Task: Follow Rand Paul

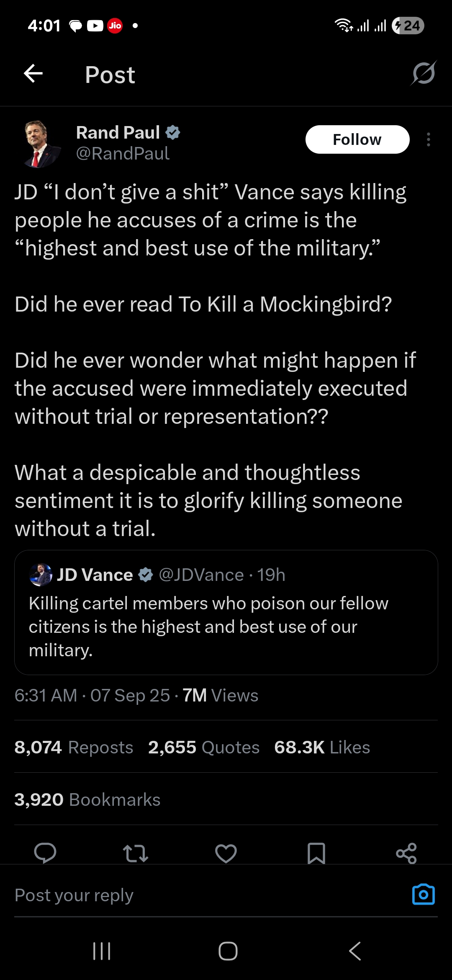Action: (x=357, y=139)
